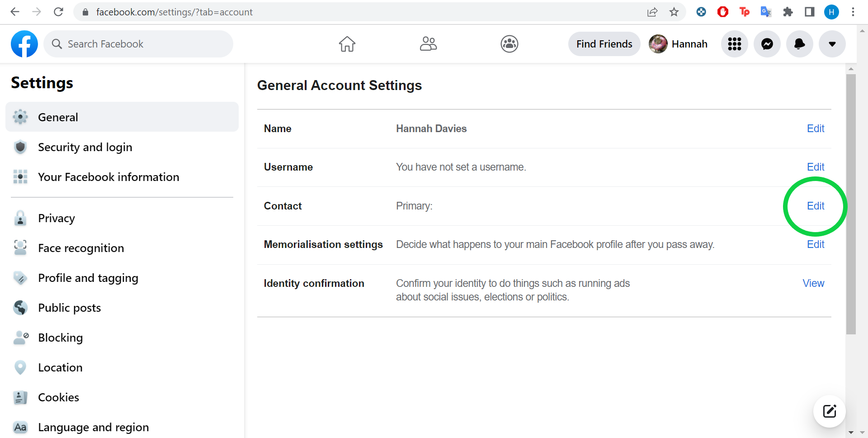
Task: Open the Chrome profile H avatar
Action: click(831, 12)
